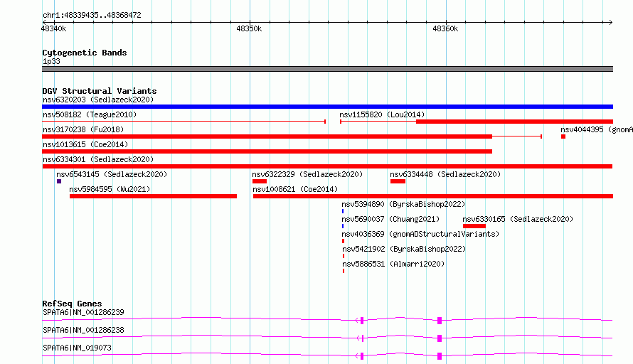Click the thin red nsv508182 variant line

click(x=183, y=122)
